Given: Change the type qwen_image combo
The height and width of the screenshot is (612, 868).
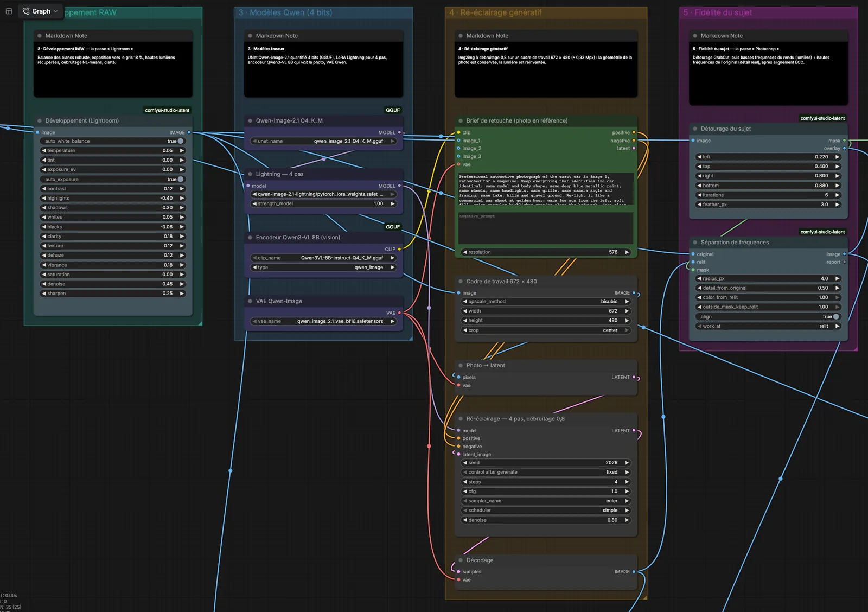Looking at the screenshot, I should [x=323, y=267].
